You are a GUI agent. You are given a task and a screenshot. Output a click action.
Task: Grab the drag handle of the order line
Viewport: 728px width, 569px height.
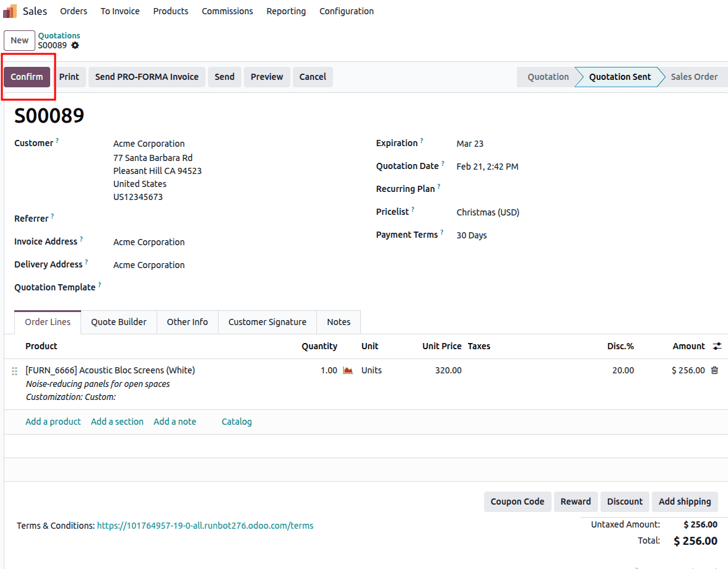pyautogui.click(x=14, y=371)
